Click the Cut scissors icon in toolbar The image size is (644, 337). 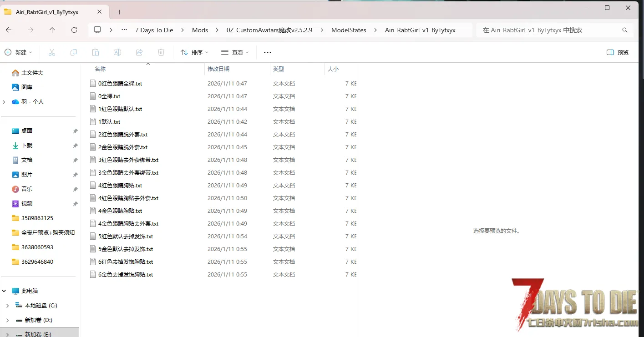(52, 53)
